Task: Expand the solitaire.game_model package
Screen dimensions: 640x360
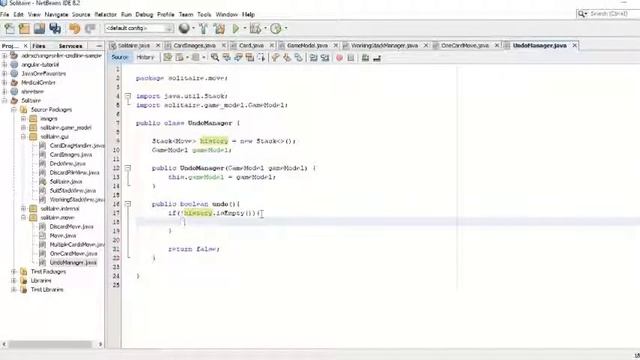Action: coord(23,127)
